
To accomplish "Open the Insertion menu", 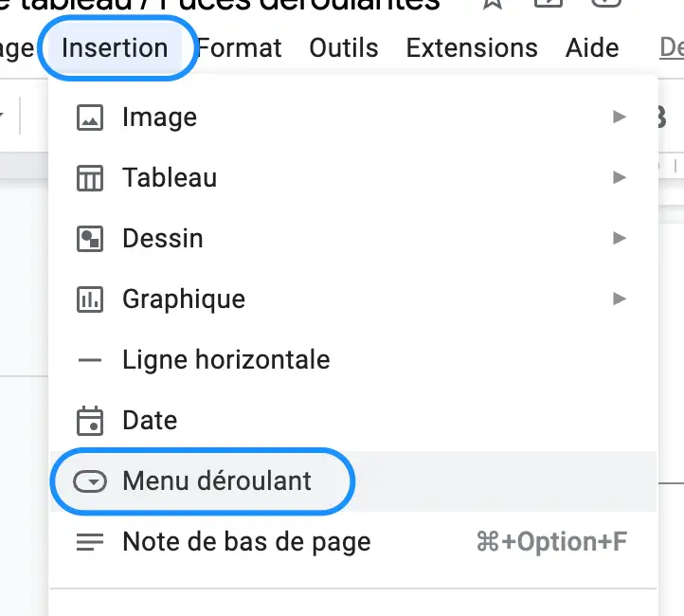I will click(115, 47).
